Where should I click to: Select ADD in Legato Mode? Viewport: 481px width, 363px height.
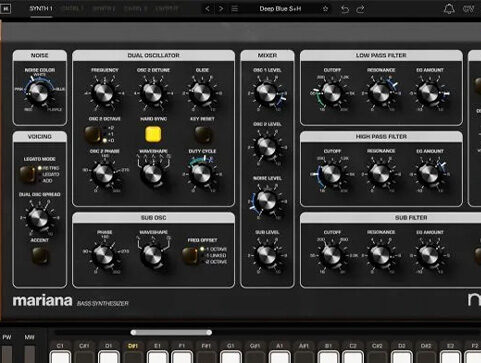[46, 181]
